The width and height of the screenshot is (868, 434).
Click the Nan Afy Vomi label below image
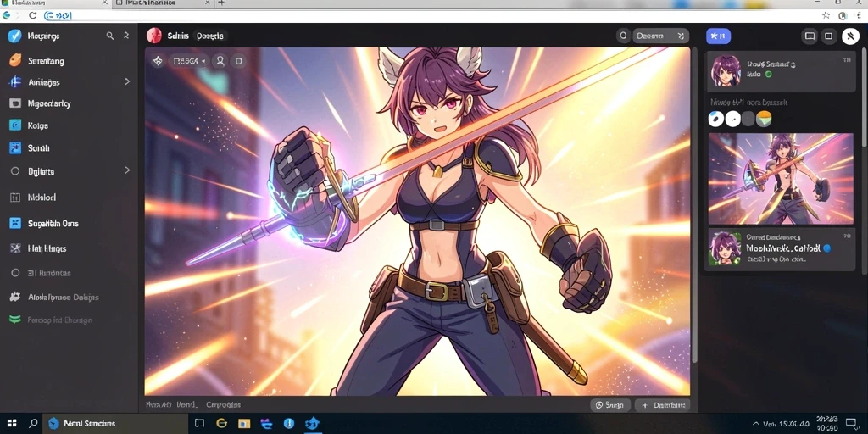171,404
